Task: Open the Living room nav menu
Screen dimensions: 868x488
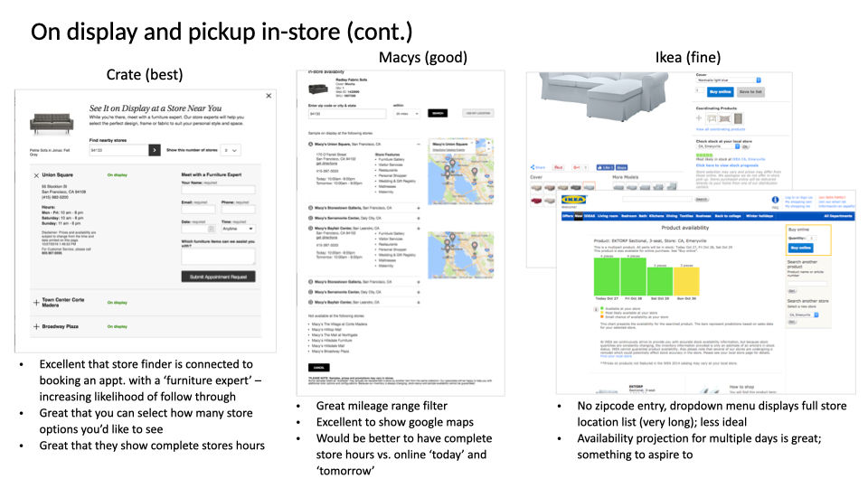Action: 609,216
